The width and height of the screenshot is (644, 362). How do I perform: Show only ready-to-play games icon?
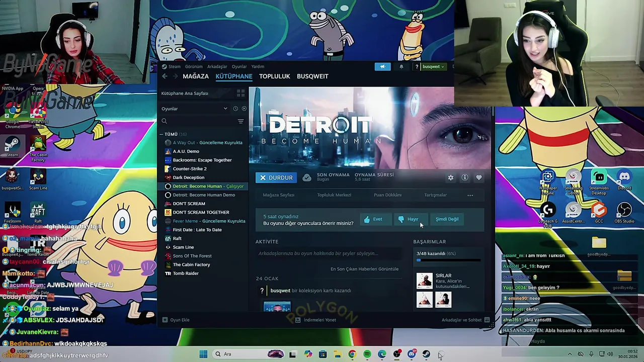[x=244, y=109]
